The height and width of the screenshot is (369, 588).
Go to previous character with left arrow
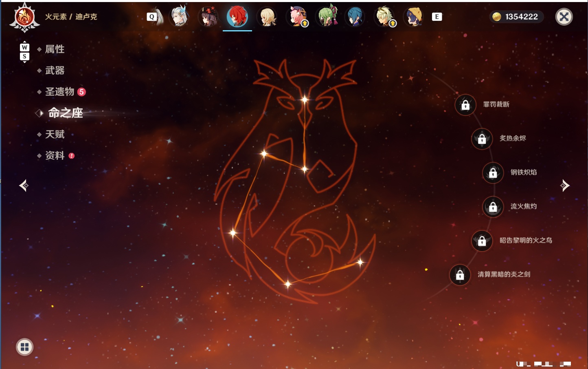point(24,186)
